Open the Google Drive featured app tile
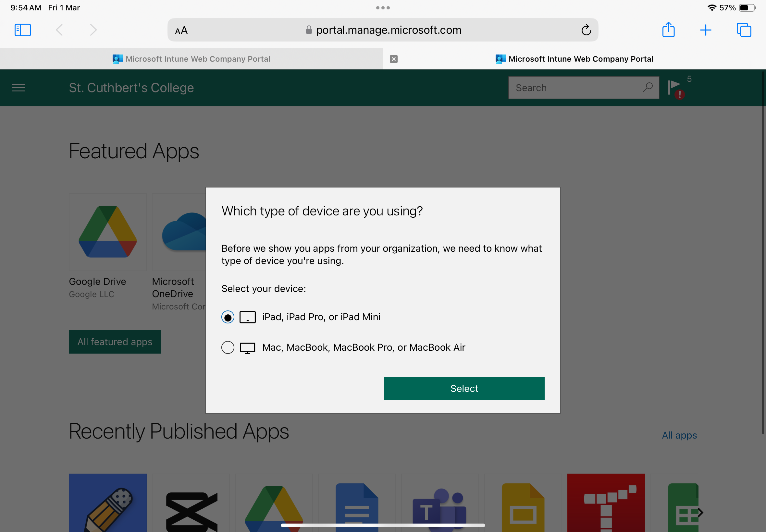 pyautogui.click(x=108, y=232)
